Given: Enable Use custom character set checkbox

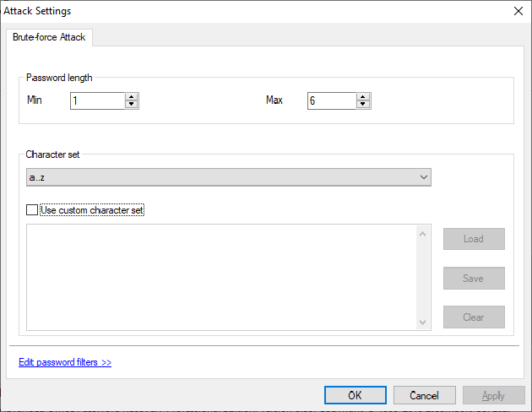Looking at the screenshot, I should (33, 210).
